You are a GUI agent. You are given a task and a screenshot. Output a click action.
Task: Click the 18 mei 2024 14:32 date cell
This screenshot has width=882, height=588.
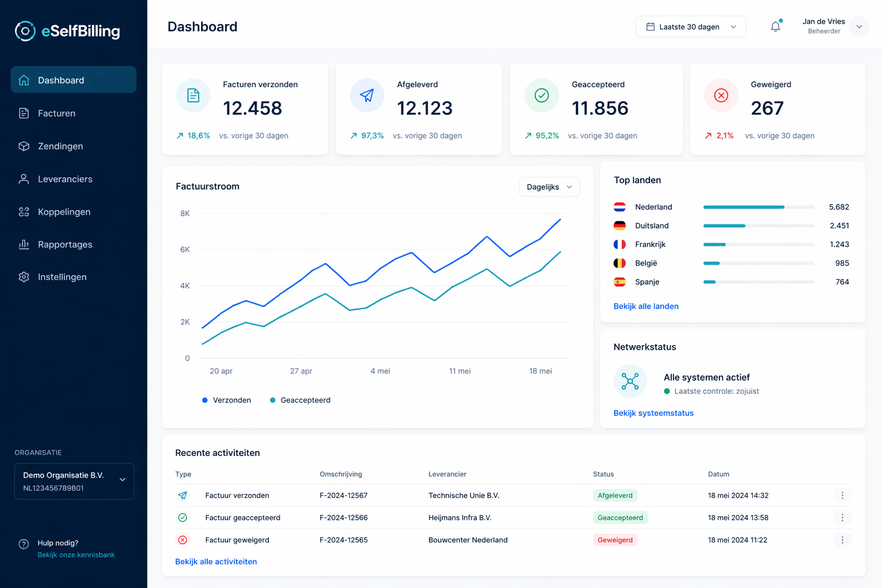(x=738, y=495)
